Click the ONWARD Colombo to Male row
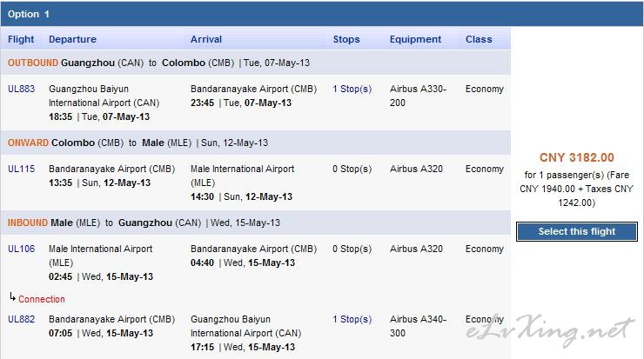 [x=256, y=143]
